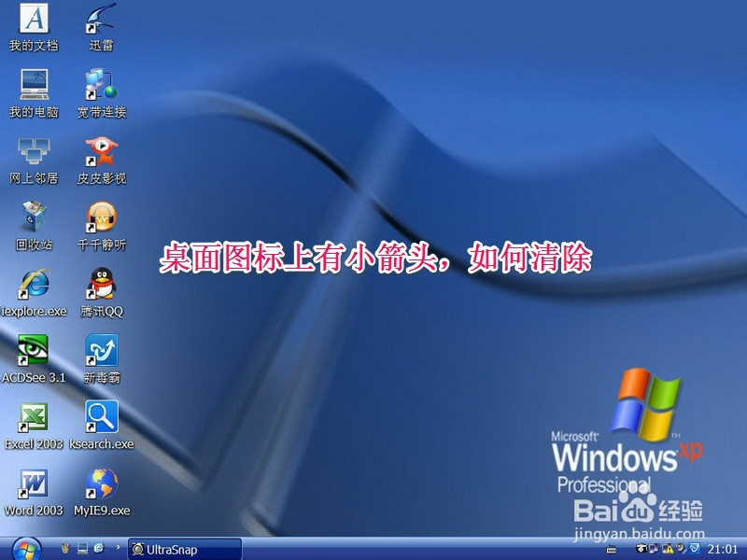Image resolution: width=747 pixels, height=560 pixels.
Task: Click the network connection tray icon
Action: pyautogui.click(x=654, y=548)
